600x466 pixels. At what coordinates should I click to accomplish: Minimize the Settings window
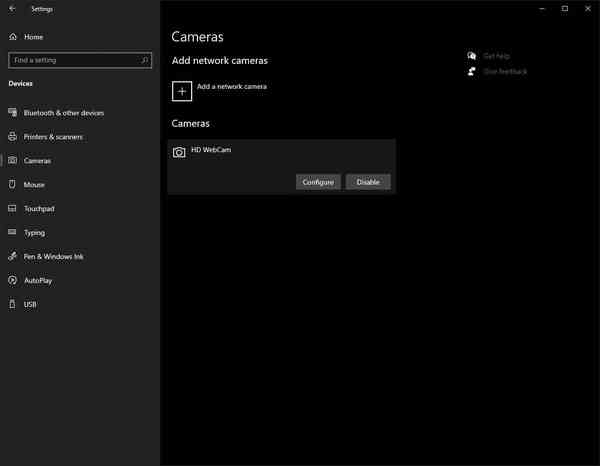coord(542,8)
